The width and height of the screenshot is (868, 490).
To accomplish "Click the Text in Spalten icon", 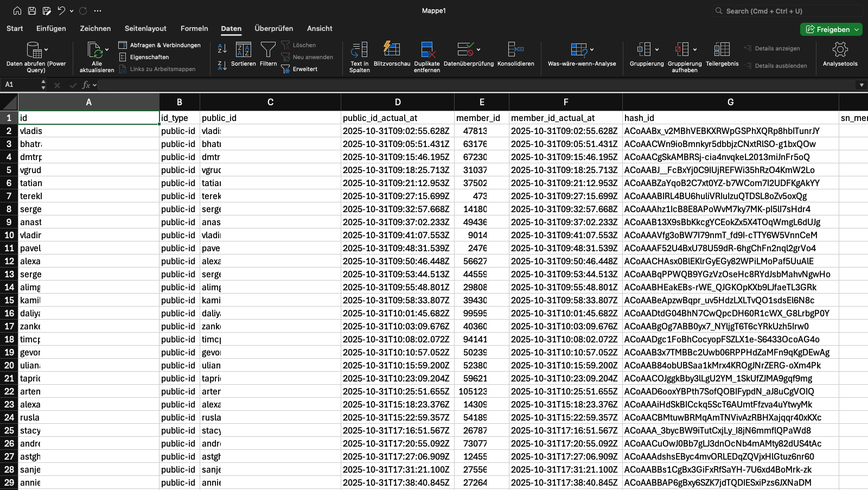I will point(359,50).
